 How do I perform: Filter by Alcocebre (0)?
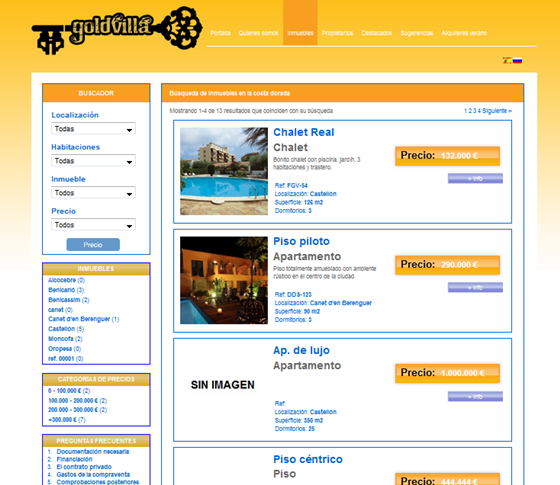point(66,280)
